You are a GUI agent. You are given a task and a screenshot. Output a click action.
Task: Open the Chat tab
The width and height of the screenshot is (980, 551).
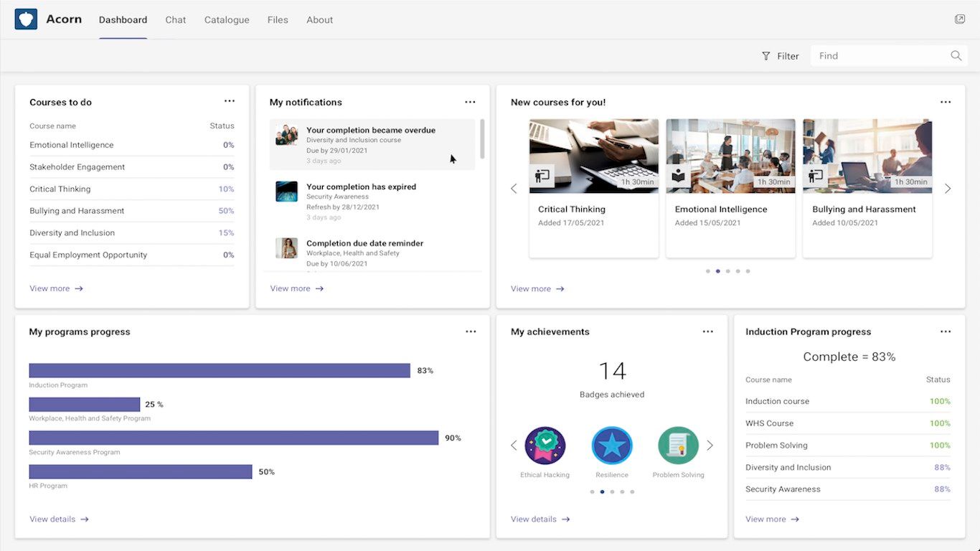click(x=176, y=20)
